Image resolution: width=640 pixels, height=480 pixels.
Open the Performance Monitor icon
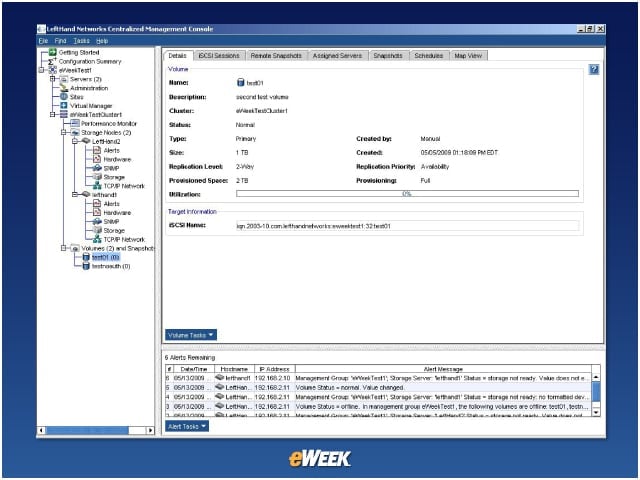point(75,123)
